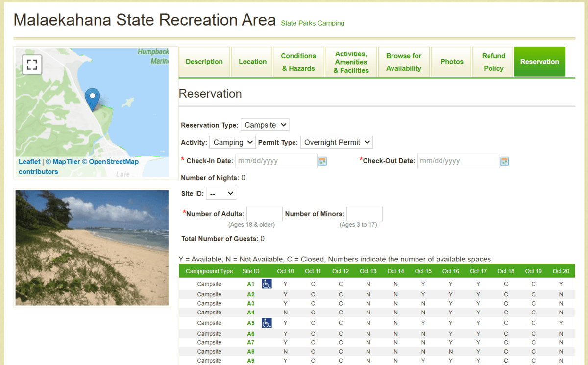Click A9 availability Y under Oct 17
This screenshot has height=365, width=588.
point(478,360)
